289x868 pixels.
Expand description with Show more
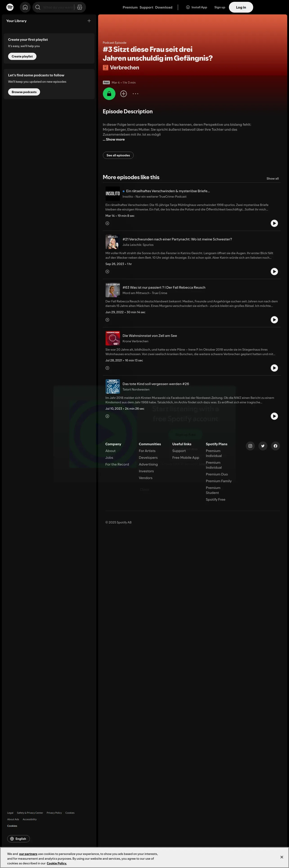pos(114,139)
